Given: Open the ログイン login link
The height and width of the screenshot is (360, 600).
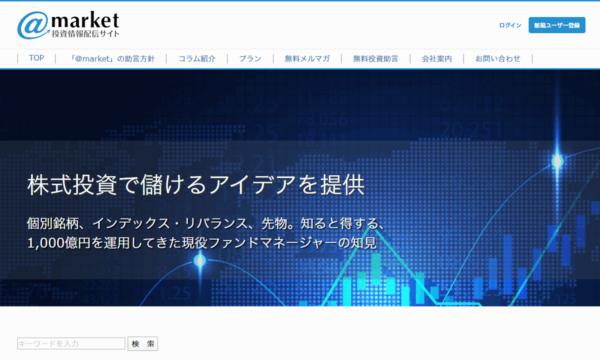Looking at the screenshot, I should tap(510, 25).
